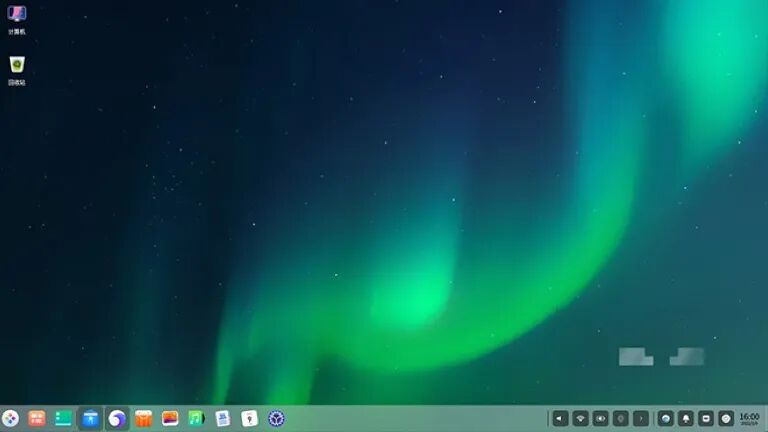Expand the tray arrow chevron
This screenshot has height=432, width=768.
tap(641, 418)
